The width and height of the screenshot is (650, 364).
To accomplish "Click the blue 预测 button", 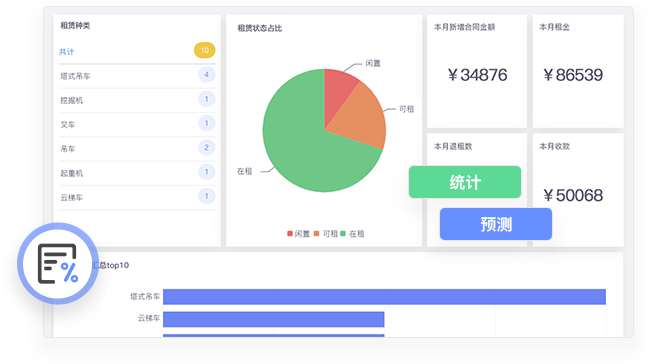I will click(x=496, y=224).
